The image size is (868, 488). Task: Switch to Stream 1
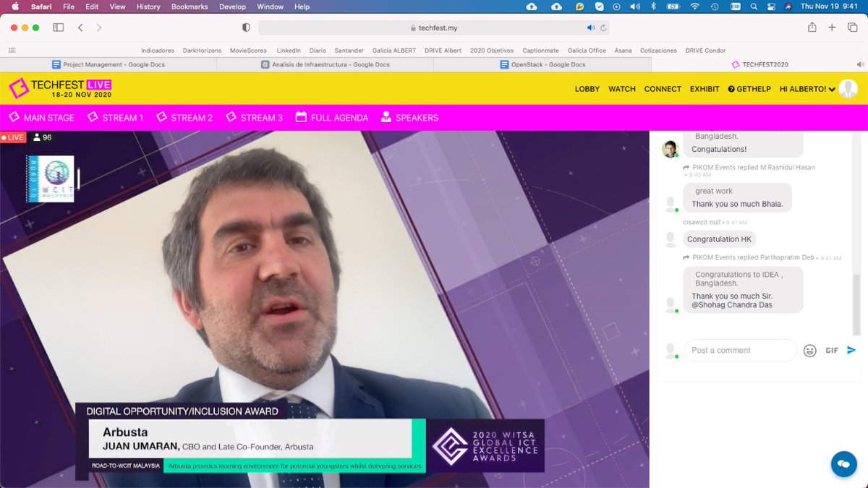(x=115, y=117)
